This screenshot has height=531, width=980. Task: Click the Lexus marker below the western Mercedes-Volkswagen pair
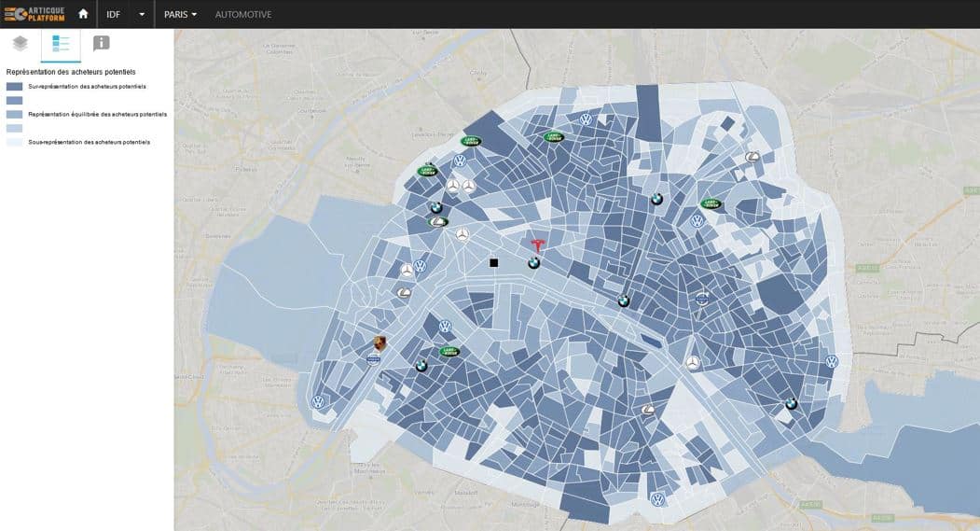tap(404, 293)
